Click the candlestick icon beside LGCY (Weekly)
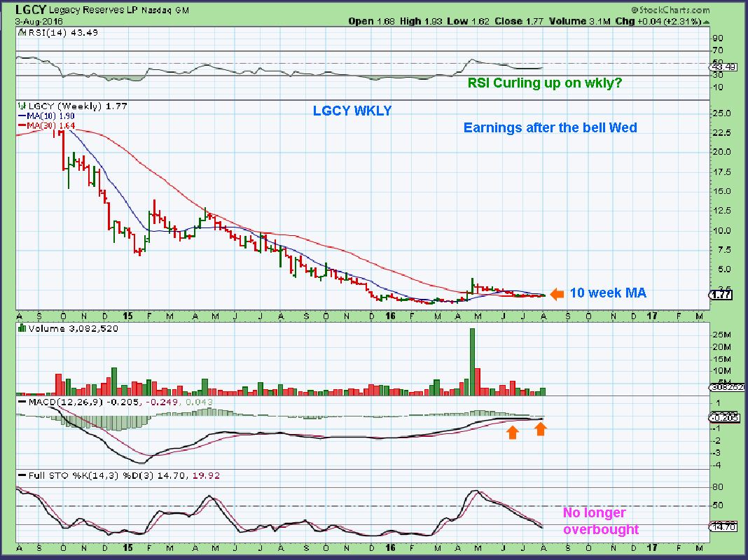Screen dimensions: 748x560 22,106
